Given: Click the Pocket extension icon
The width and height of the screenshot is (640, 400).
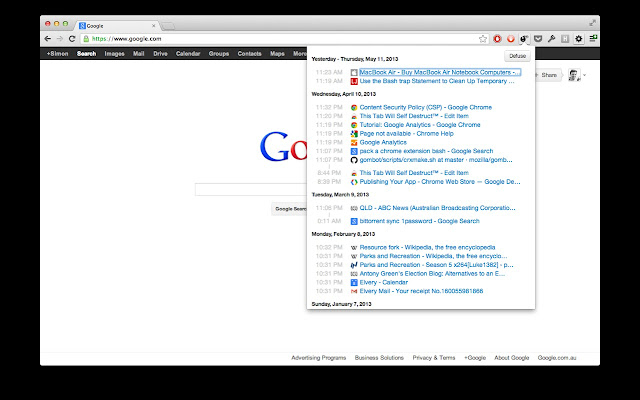Looking at the screenshot, I should click(x=538, y=39).
